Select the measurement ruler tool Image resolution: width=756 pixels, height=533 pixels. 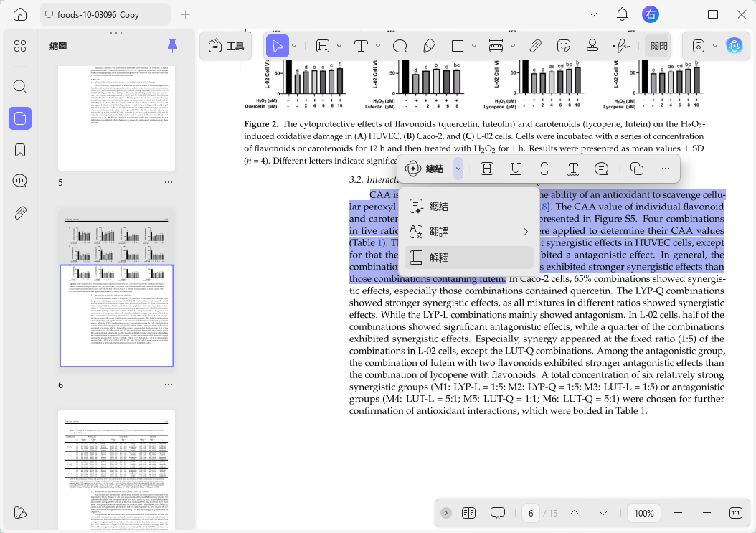(x=496, y=46)
